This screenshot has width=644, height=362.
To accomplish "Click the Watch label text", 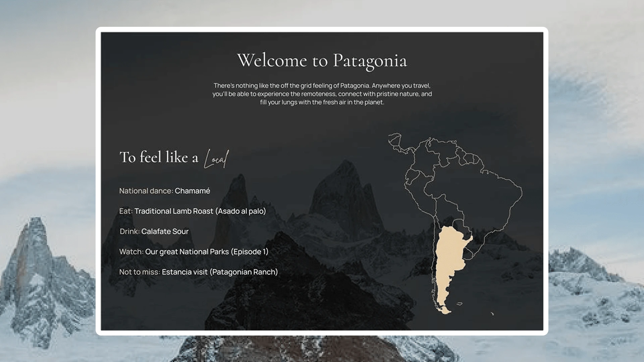I will 131,252.
